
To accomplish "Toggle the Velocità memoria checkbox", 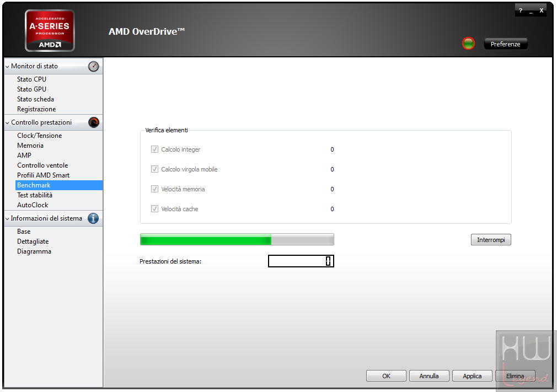I will tap(154, 189).
